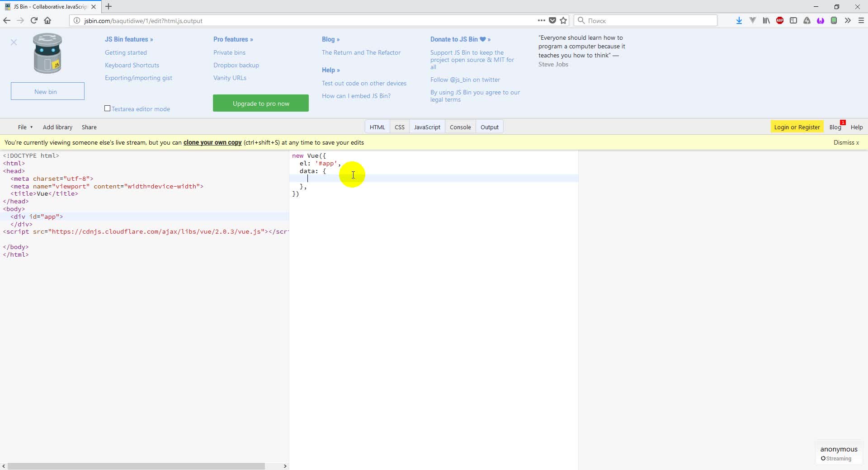The height and width of the screenshot is (470, 868).
Task: Click Login or Register button
Action: 797,127
